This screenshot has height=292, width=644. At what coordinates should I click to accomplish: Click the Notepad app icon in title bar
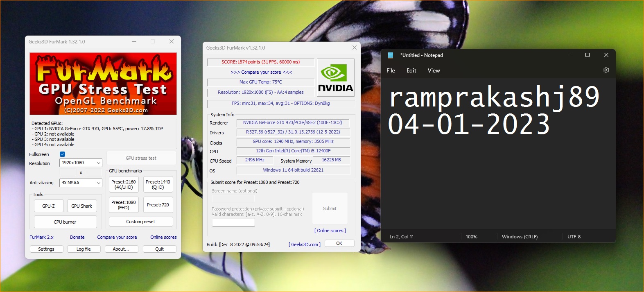[391, 55]
